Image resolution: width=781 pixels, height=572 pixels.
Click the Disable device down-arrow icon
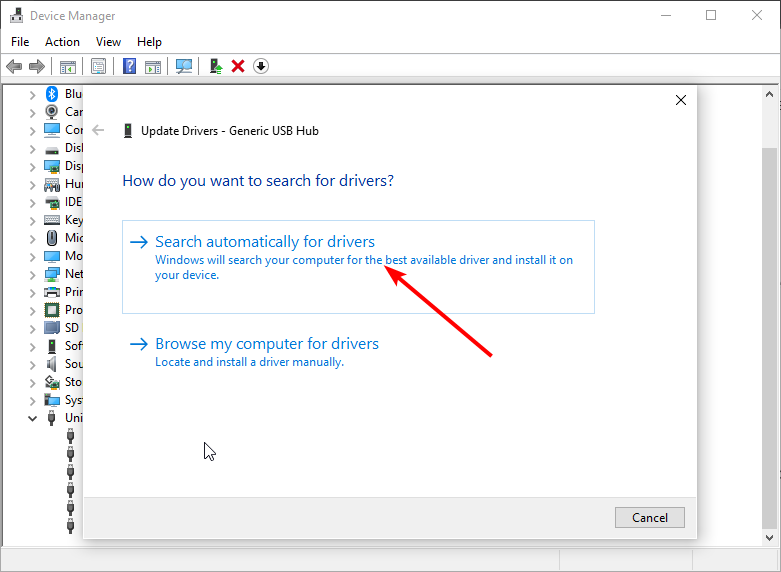tap(261, 66)
